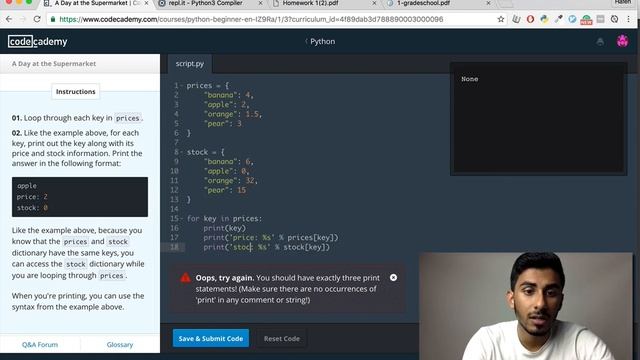Image resolution: width=640 pixels, height=360 pixels.
Task: Close the 1-gradeschool.pdf tab
Action: click(x=488, y=3)
